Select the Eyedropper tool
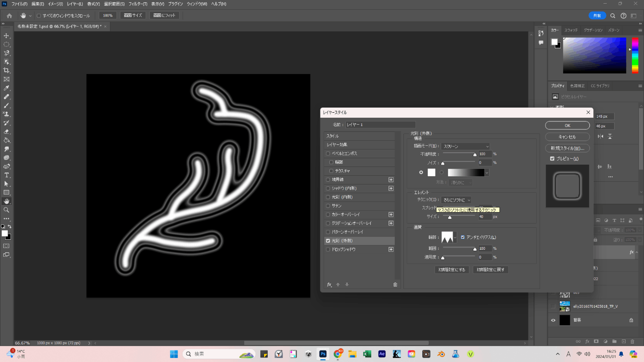 (6, 88)
